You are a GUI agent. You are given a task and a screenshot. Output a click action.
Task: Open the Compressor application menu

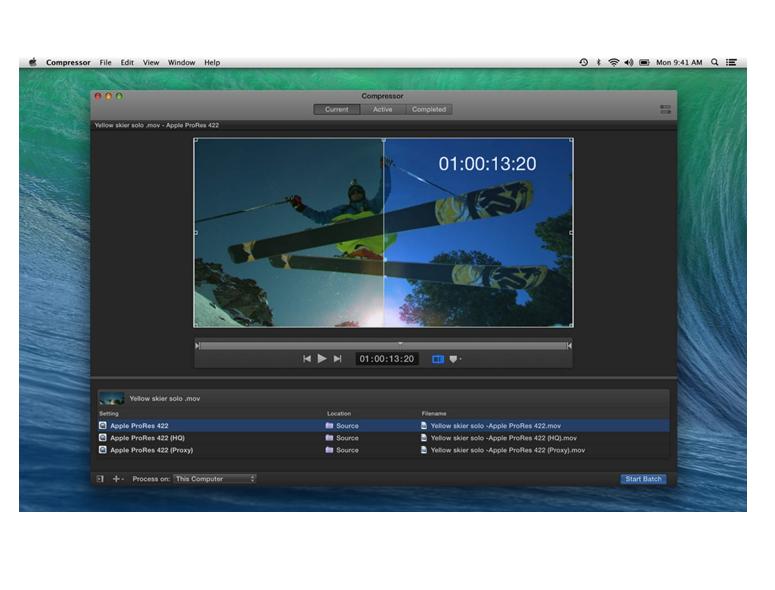[68, 63]
